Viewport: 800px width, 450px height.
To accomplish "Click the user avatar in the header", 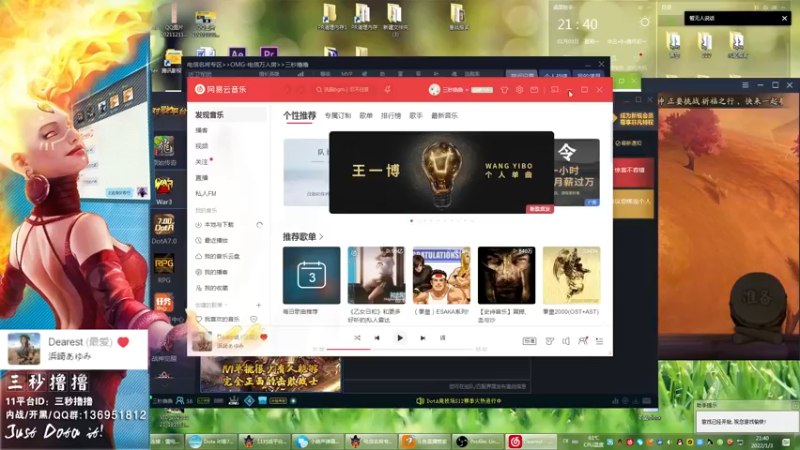I will coord(434,90).
